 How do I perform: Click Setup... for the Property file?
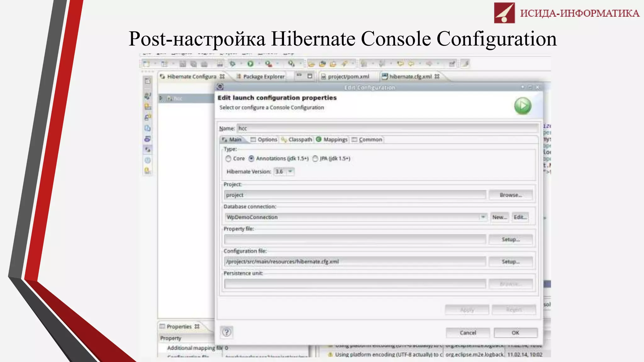point(511,239)
